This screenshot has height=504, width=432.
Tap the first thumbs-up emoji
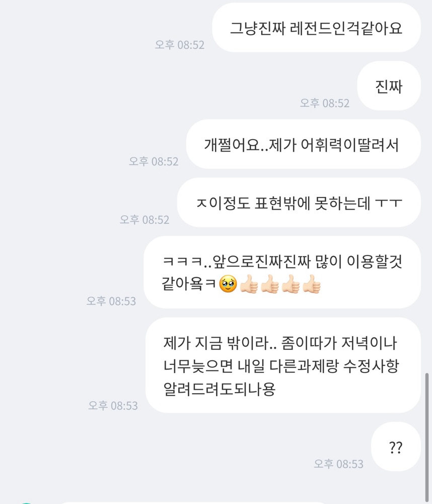tap(249, 284)
